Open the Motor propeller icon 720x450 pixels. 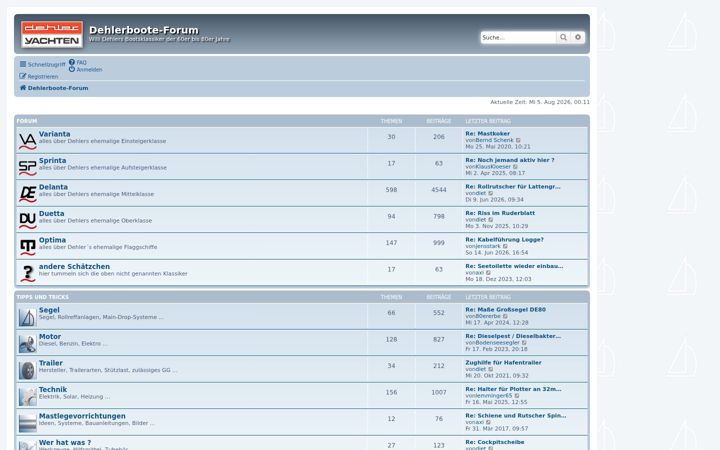pos(28,343)
